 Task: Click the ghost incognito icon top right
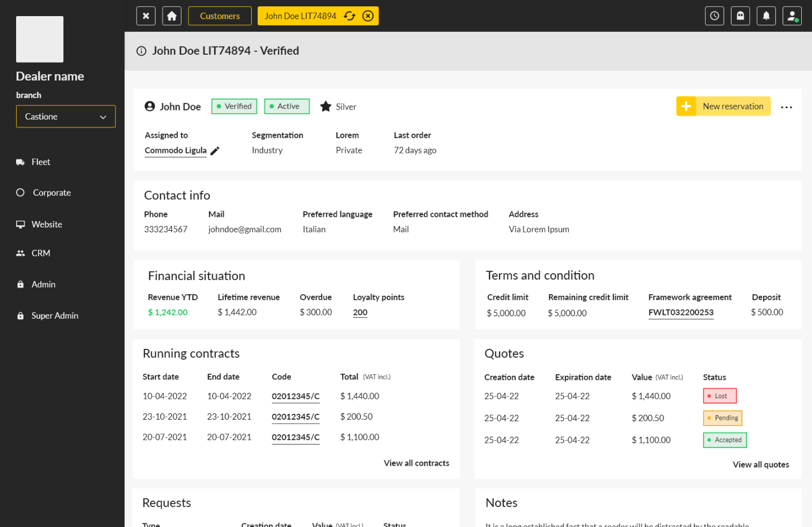tap(740, 16)
